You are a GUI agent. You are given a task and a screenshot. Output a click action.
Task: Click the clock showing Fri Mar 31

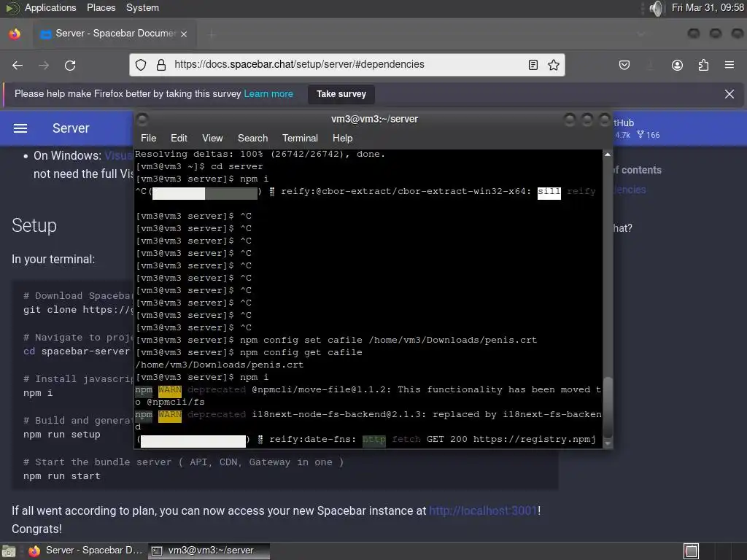[x=708, y=7]
